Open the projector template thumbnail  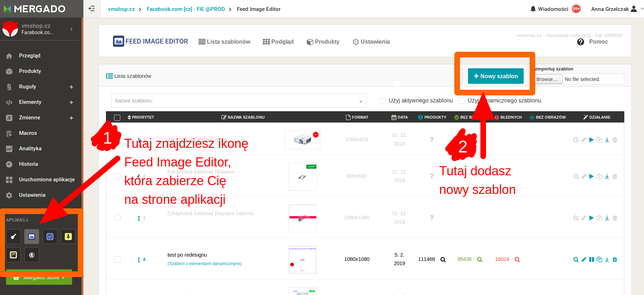[303, 140]
